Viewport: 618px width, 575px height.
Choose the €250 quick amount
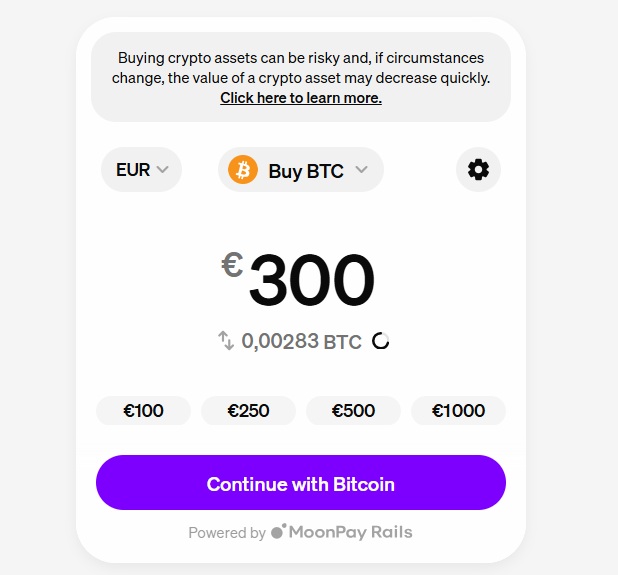(x=248, y=410)
